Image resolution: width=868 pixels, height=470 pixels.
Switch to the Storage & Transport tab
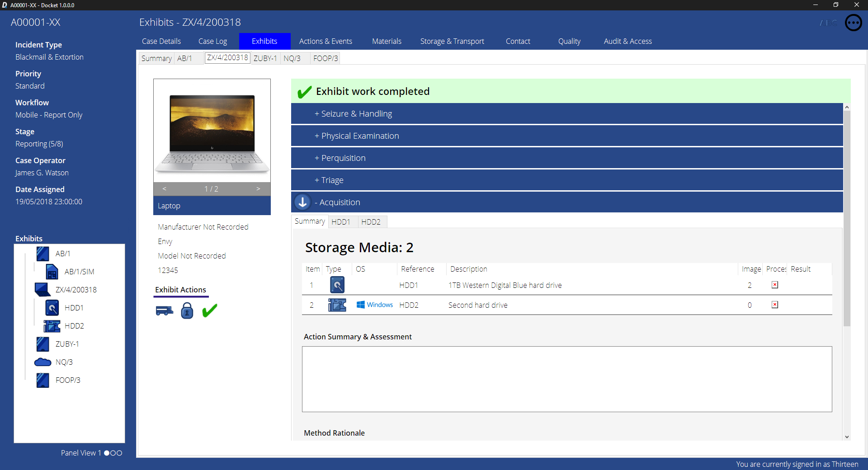click(452, 41)
